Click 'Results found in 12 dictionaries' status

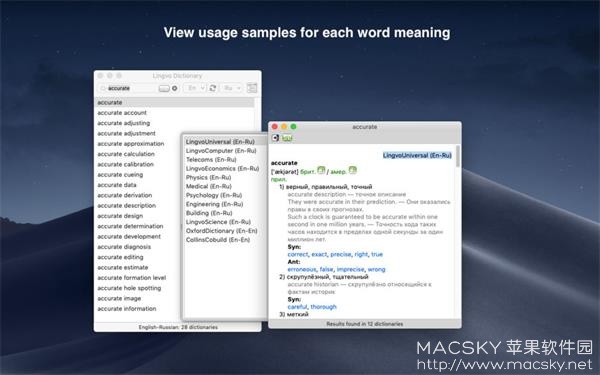[x=365, y=324]
